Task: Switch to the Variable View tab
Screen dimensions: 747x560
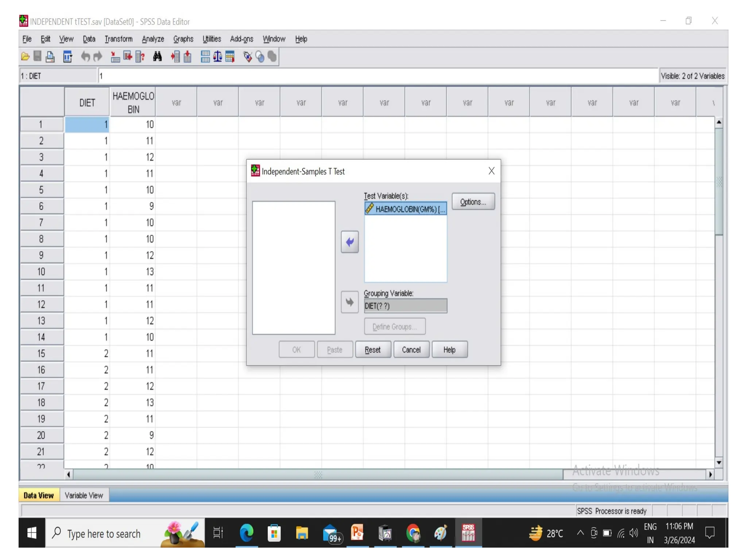Action: point(84,495)
